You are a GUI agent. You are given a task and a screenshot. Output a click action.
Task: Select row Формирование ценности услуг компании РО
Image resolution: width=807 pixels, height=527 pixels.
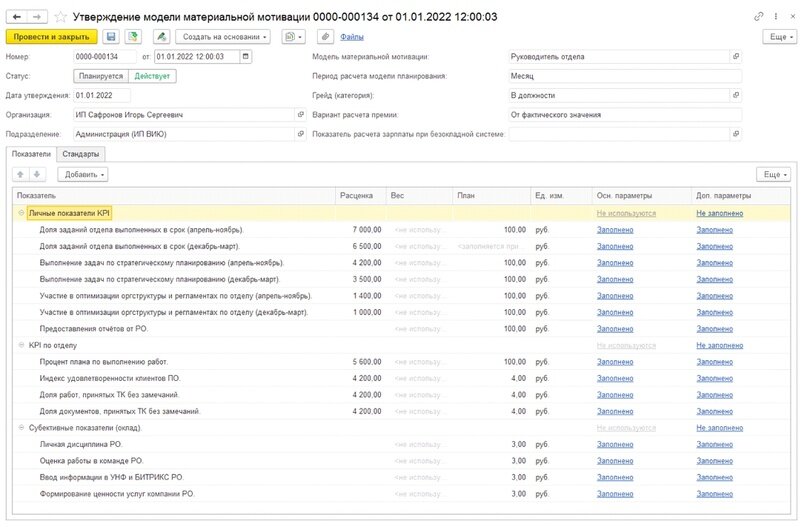pyautogui.click(x=401, y=494)
